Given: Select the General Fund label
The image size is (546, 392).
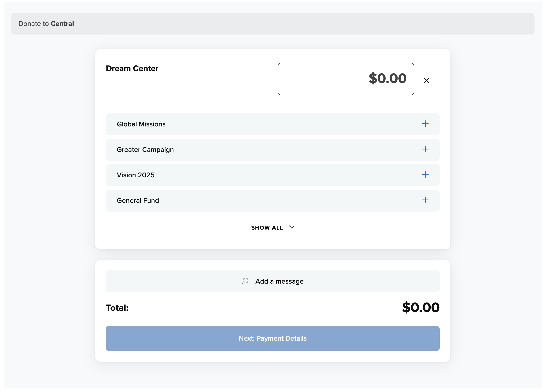Looking at the screenshot, I should pos(138,201).
